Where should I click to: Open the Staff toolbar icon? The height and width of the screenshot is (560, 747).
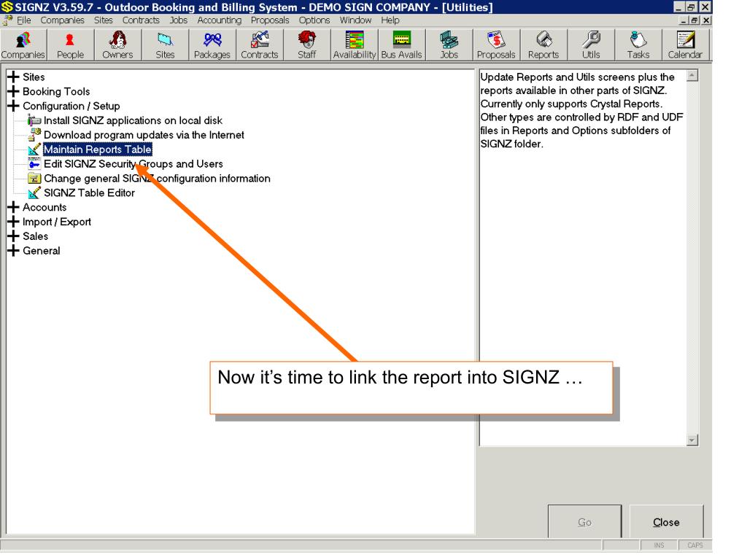307,44
